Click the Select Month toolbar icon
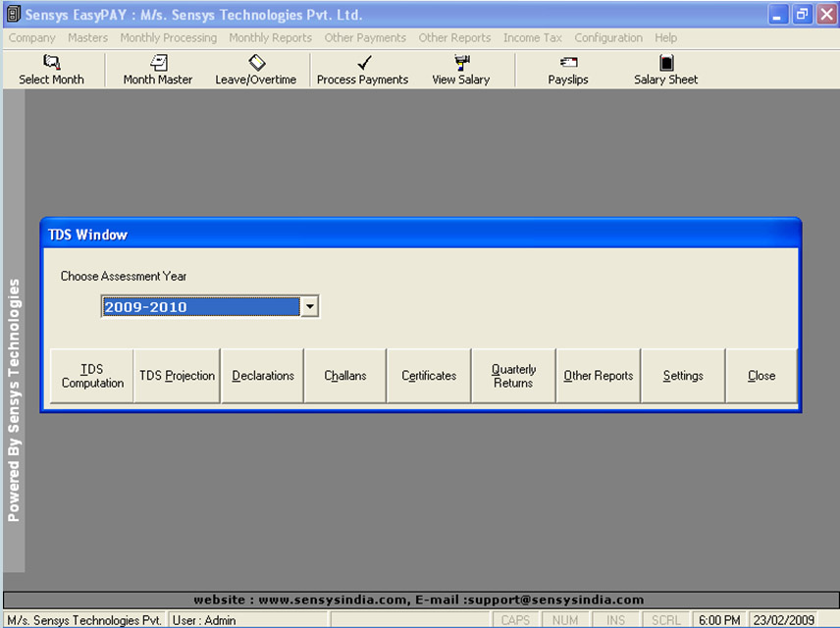 [51, 62]
